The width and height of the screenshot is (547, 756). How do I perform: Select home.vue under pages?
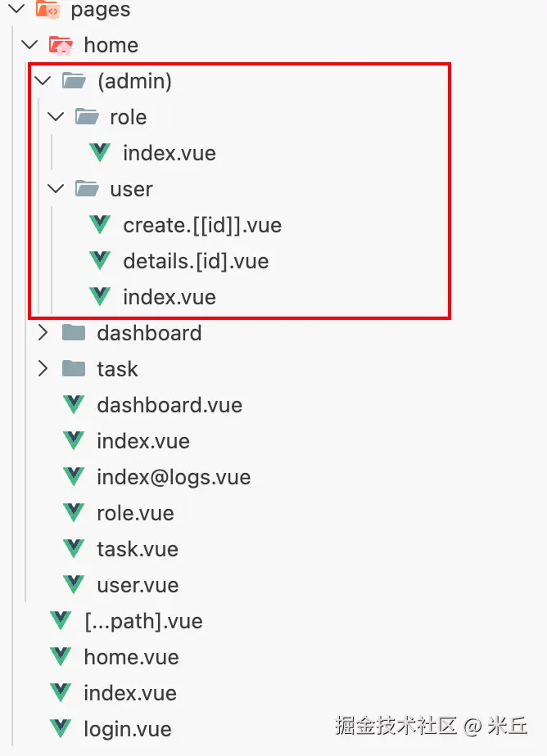(x=131, y=657)
